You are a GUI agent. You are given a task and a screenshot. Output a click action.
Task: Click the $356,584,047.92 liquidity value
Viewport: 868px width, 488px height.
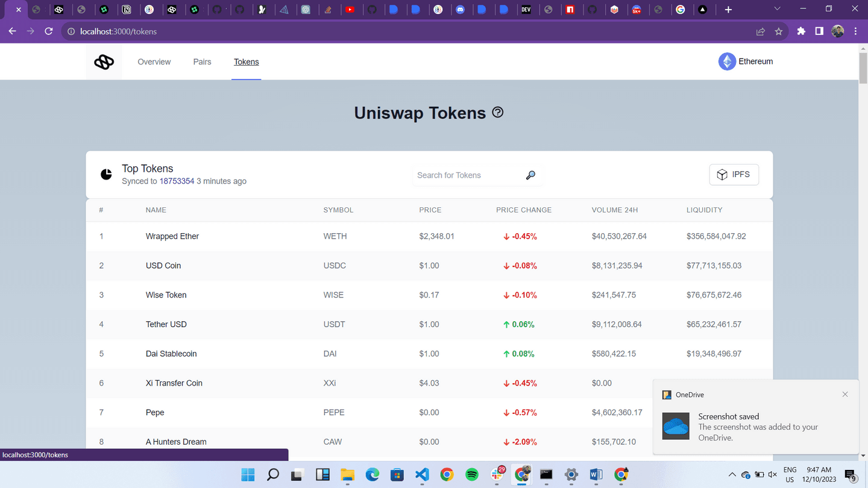[x=716, y=236]
